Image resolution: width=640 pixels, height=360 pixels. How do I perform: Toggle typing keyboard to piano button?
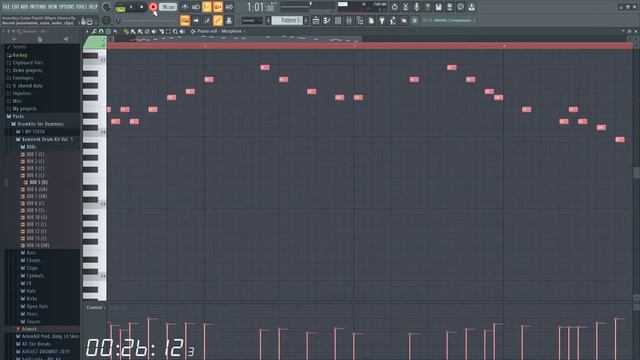(x=185, y=20)
